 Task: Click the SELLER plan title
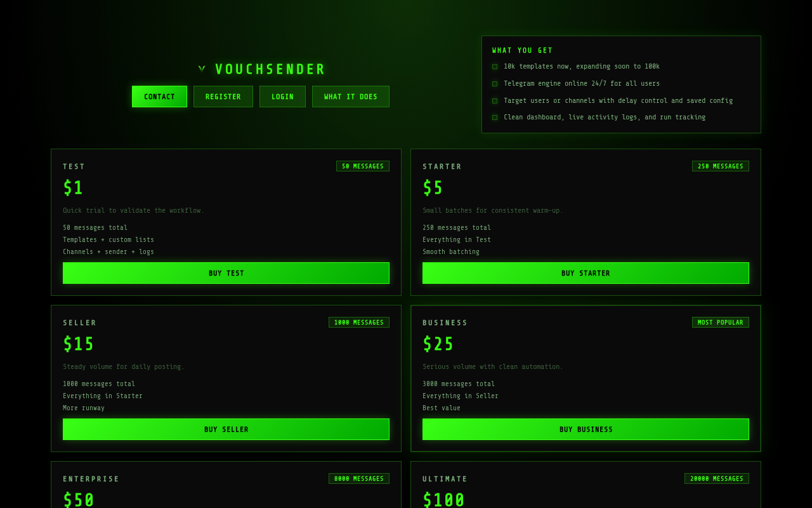(80, 323)
